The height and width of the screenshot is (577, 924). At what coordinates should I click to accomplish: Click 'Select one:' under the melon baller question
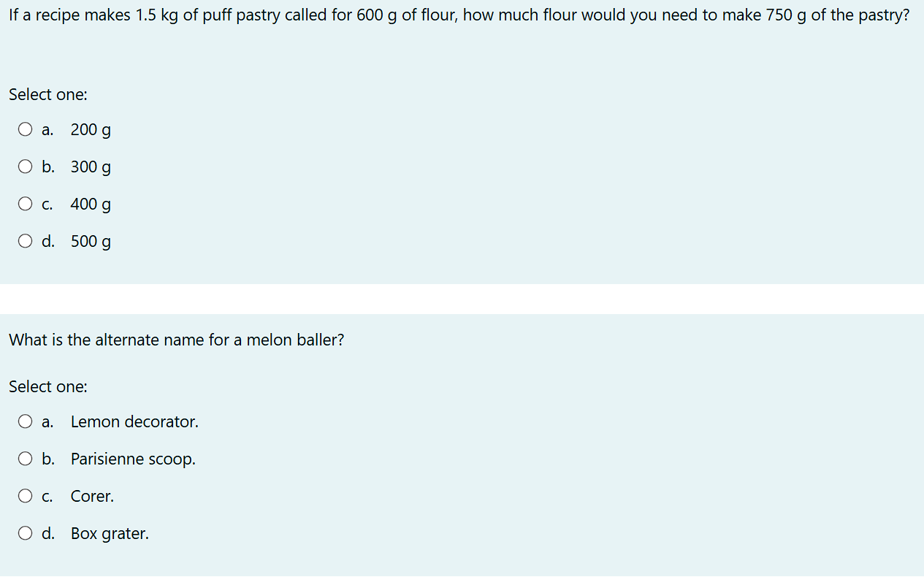click(48, 387)
